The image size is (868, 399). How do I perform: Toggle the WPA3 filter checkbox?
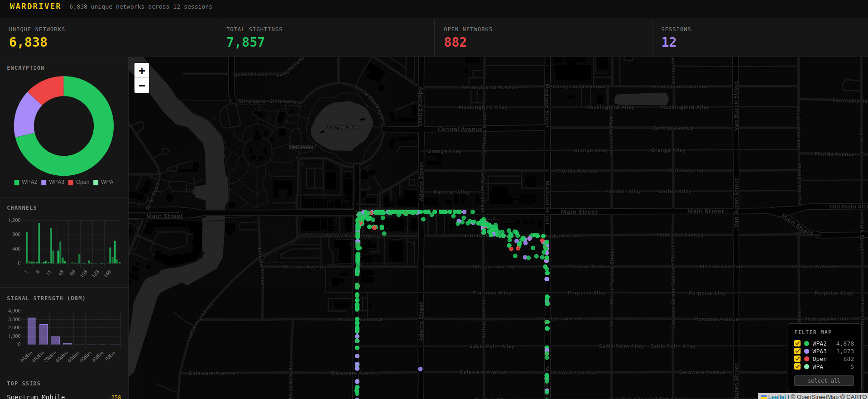[797, 351]
